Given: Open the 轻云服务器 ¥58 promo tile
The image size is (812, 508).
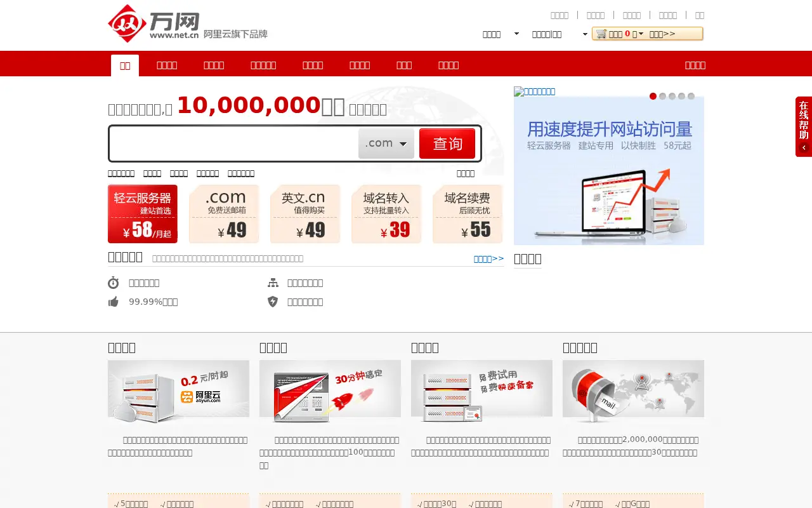Looking at the screenshot, I should pos(143,214).
